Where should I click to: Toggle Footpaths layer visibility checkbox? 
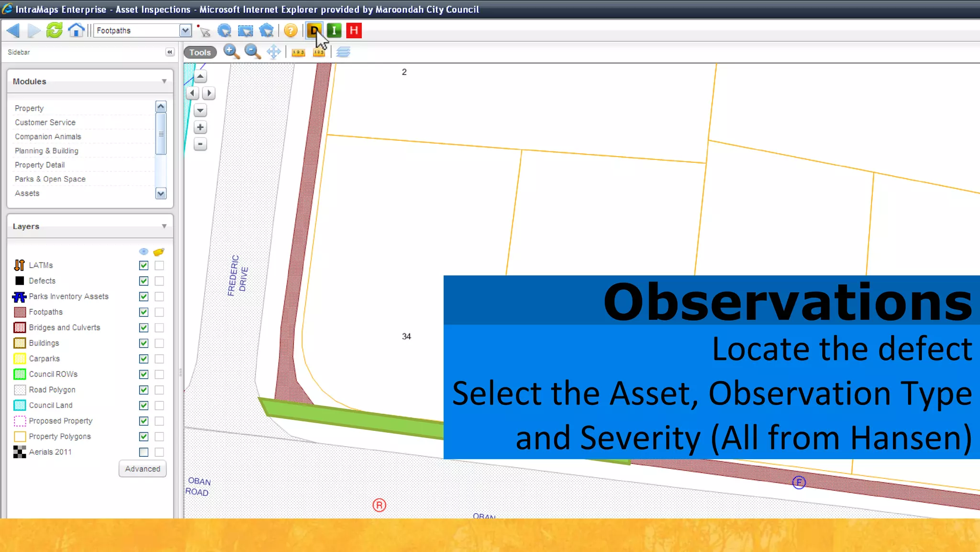(x=144, y=312)
